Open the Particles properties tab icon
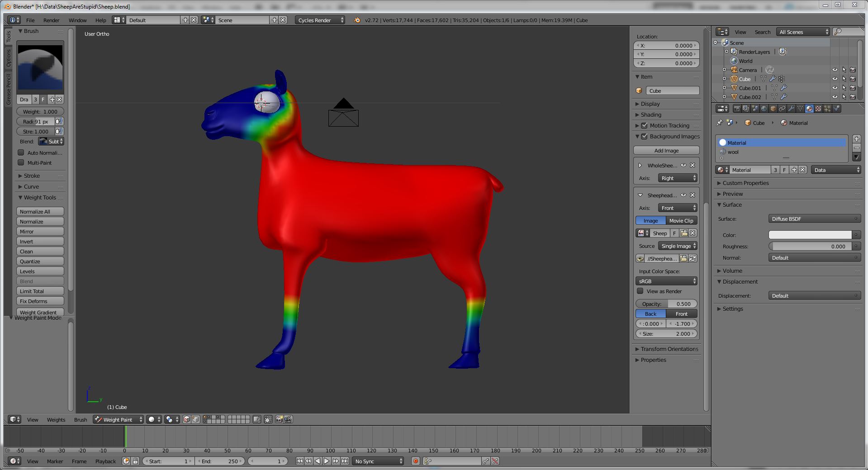Viewport: 868px width, 470px height. [827, 109]
